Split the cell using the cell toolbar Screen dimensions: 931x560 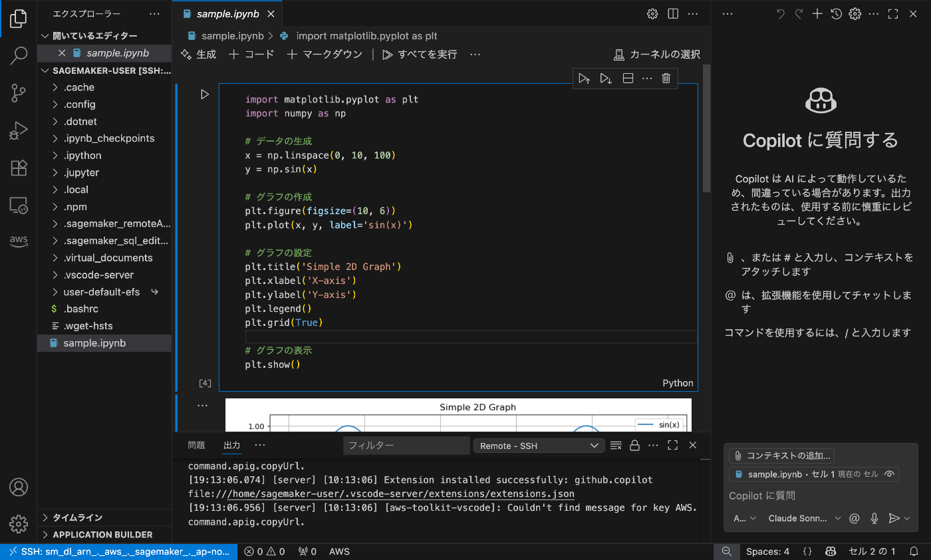point(627,78)
